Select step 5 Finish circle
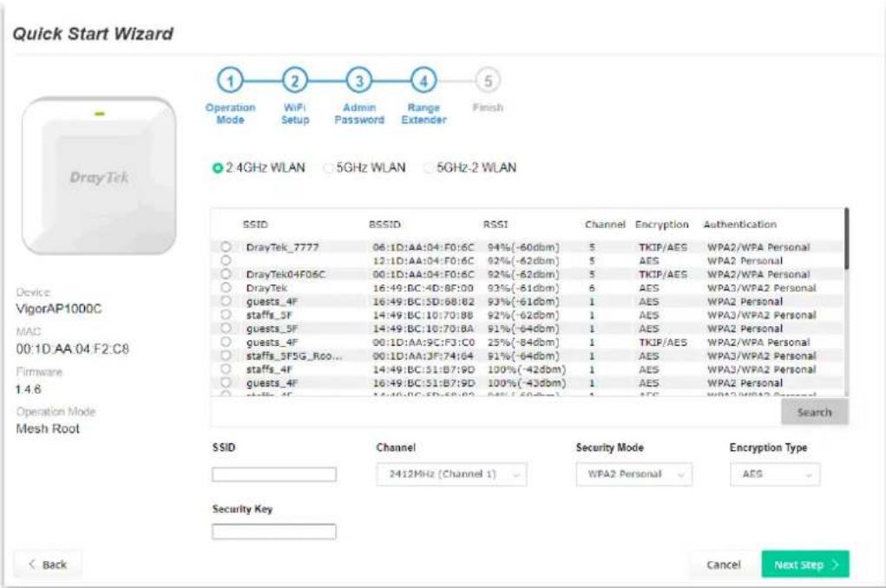This screenshot has width=886, height=588. [488, 81]
